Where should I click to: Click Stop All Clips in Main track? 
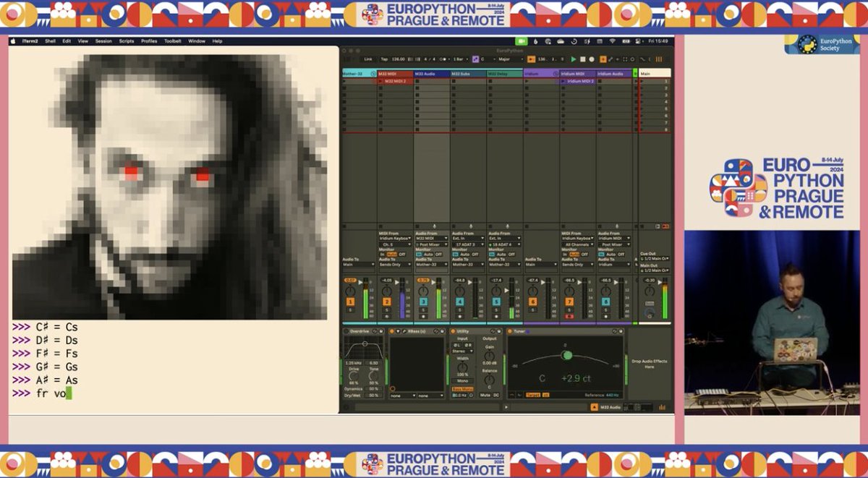pos(642,226)
